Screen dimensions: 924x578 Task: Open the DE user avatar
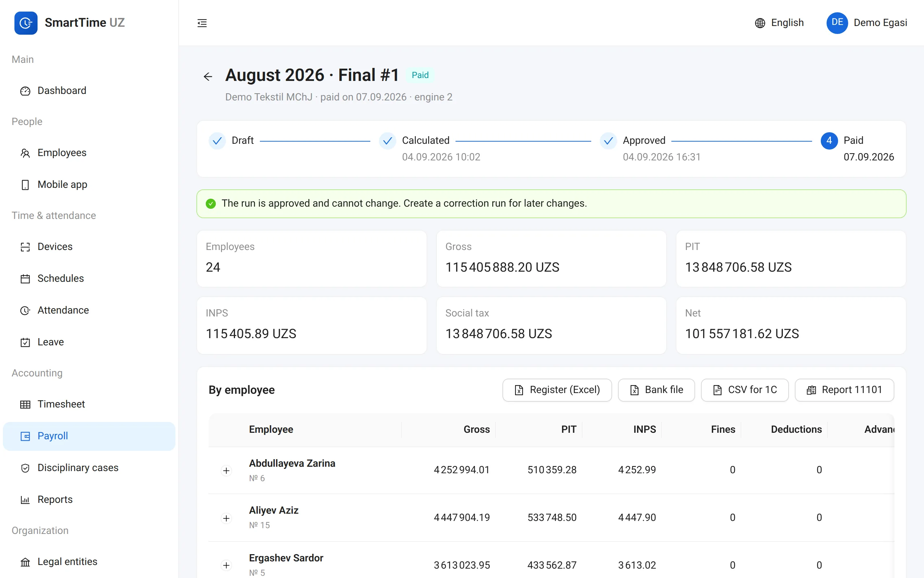[837, 23]
